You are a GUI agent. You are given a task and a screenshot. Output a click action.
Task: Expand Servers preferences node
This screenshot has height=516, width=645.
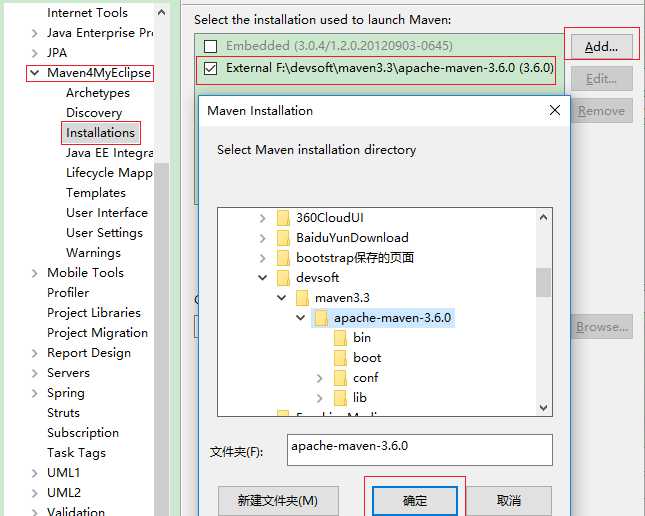[x=35, y=373]
